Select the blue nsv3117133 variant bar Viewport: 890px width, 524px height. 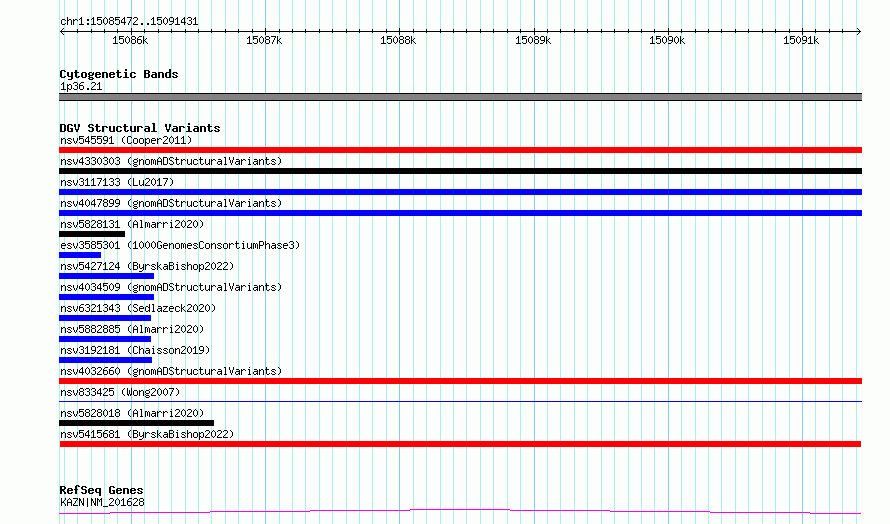[460, 192]
